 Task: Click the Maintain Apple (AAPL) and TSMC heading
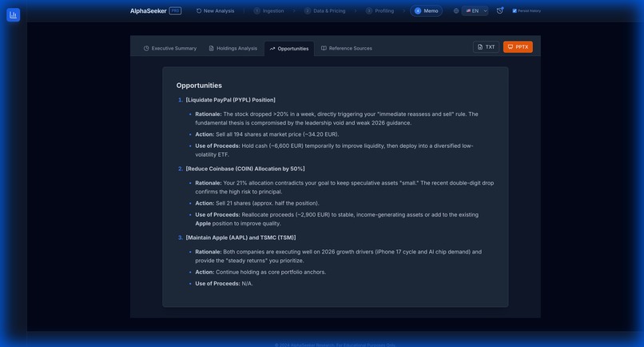pyautogui.click(x=241, y=237)
